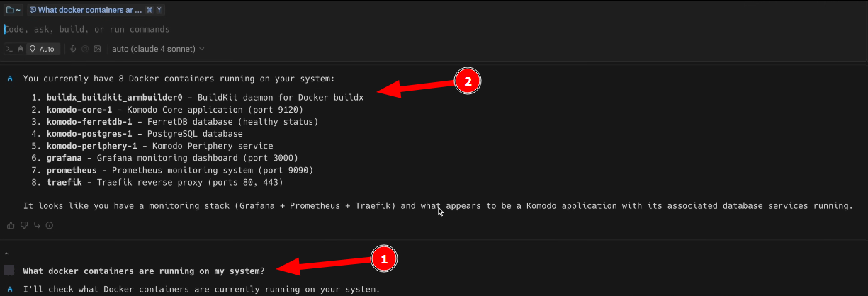
Task: Select the 'What docker containers are running' prompt
Action: pos(144,271)
